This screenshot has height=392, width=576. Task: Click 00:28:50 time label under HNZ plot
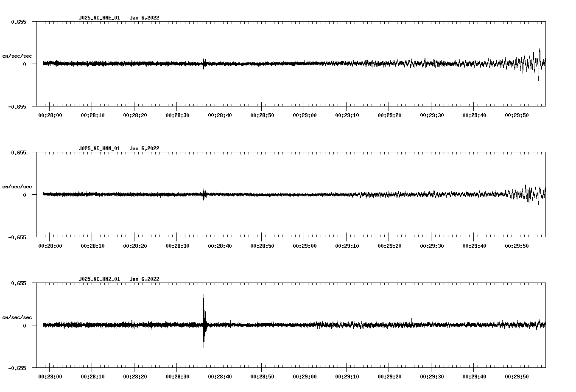pos(262,376)
